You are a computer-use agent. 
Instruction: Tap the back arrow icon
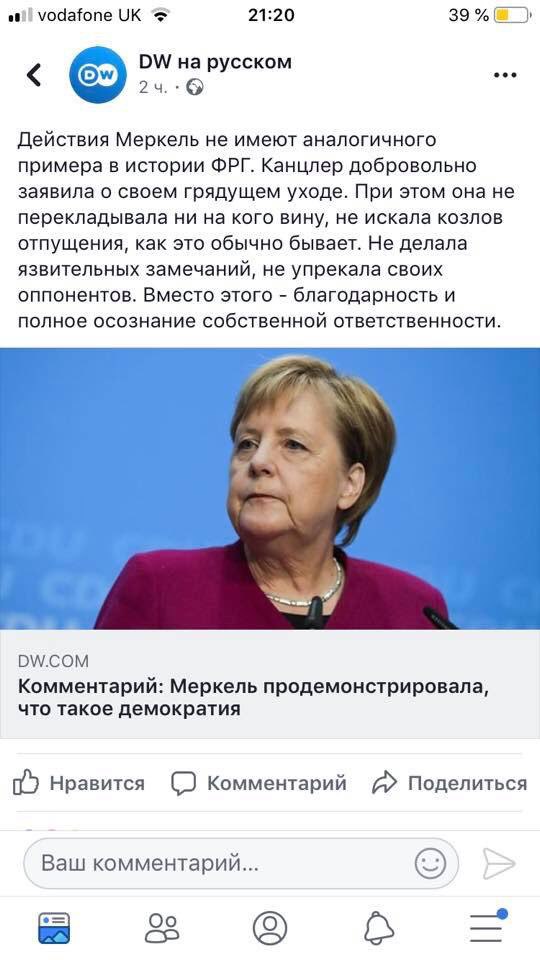pos(34,75)
